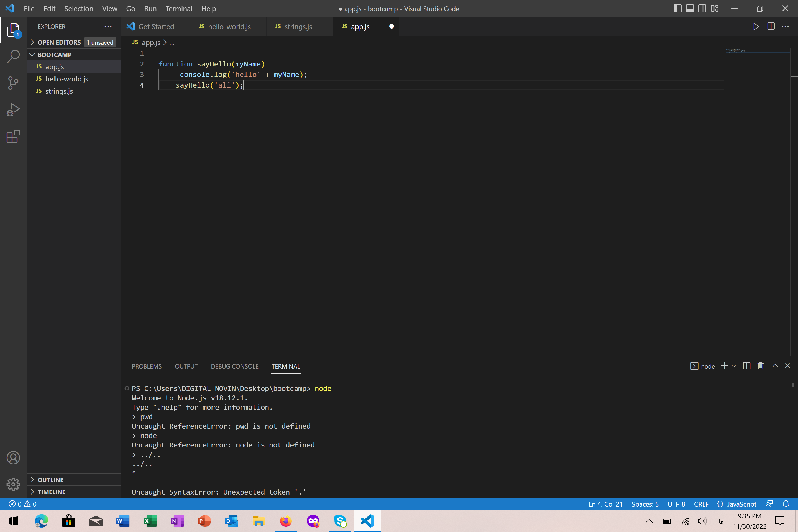
Task: Open the Search view in activity bar
Action: [x=13, y=56]
